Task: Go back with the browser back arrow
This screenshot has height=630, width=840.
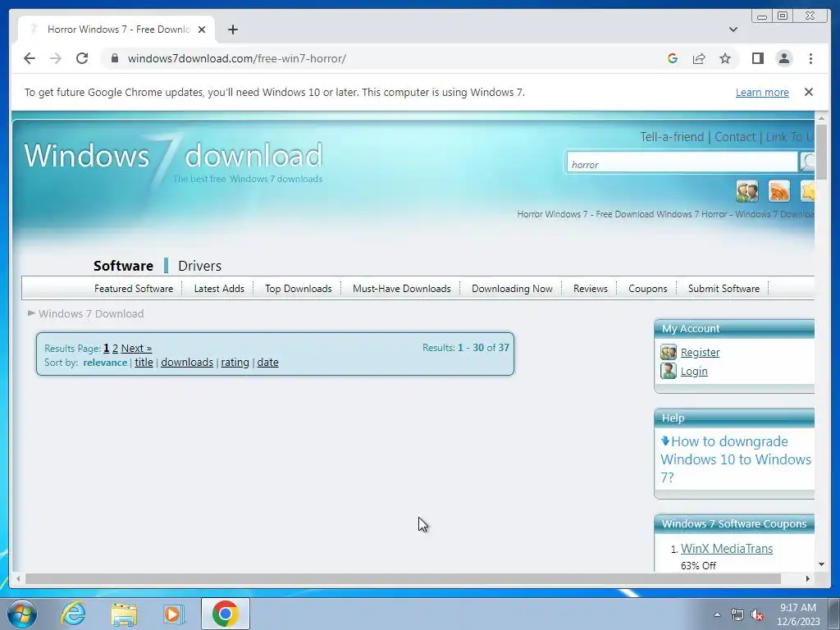Action: coord(30,58)
